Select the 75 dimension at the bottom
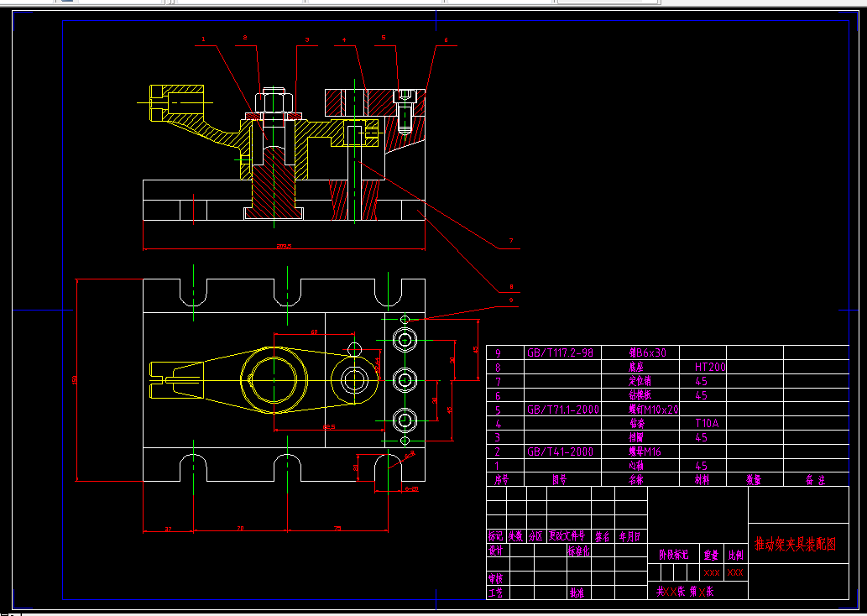The image size is (867, 616). (338, 530)
